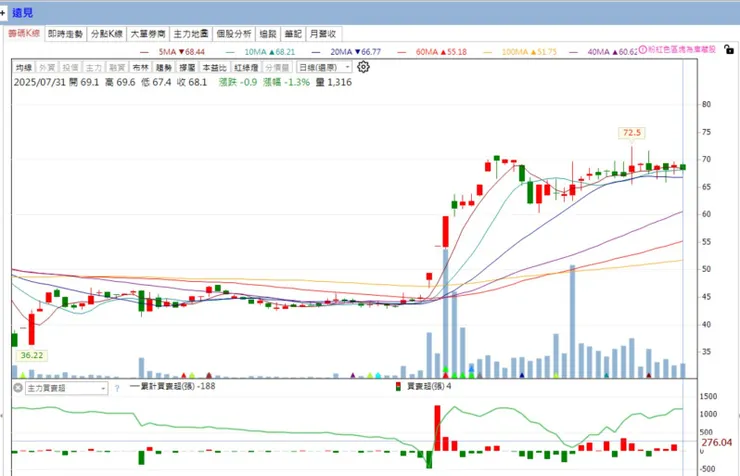Click the 36.22 low price label

coord(32,355)
